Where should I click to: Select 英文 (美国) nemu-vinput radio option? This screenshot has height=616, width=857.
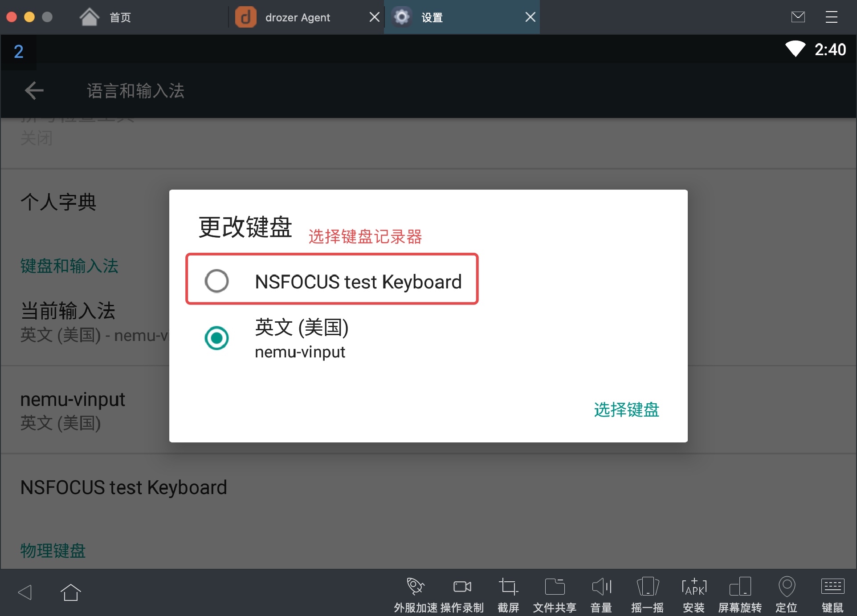(217, 338)
